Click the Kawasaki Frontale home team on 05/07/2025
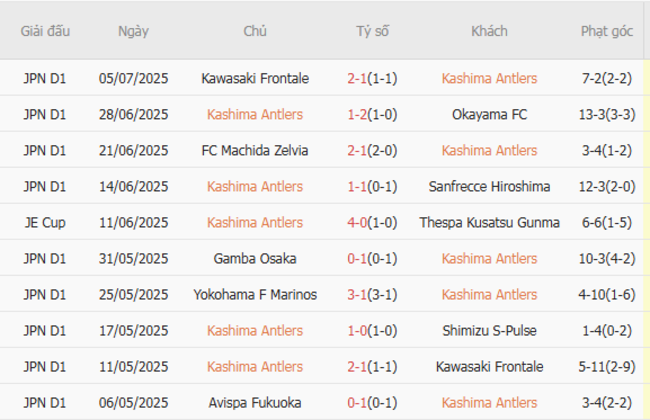 255,78
